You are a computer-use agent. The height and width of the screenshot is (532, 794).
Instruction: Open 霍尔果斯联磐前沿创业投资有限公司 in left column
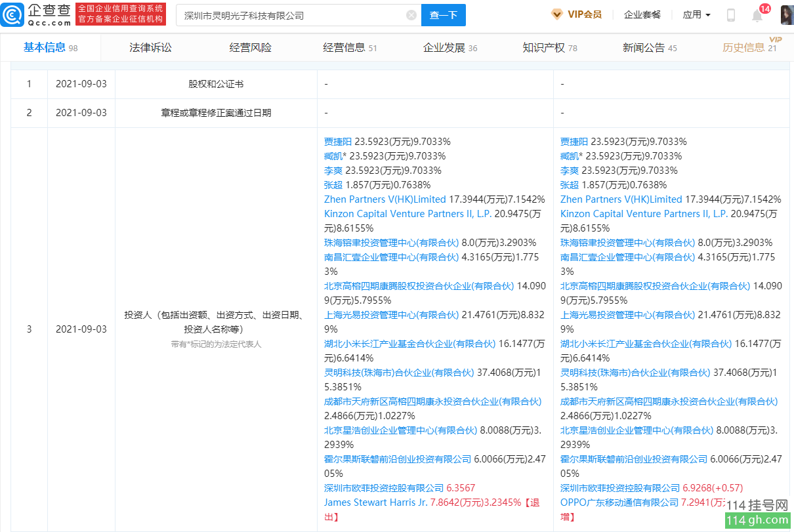click(398, 459)
